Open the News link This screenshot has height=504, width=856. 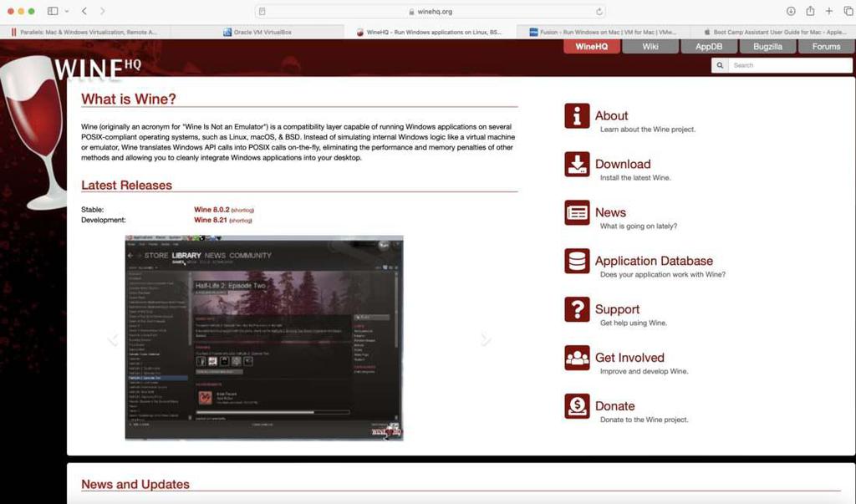coord(610,212)
